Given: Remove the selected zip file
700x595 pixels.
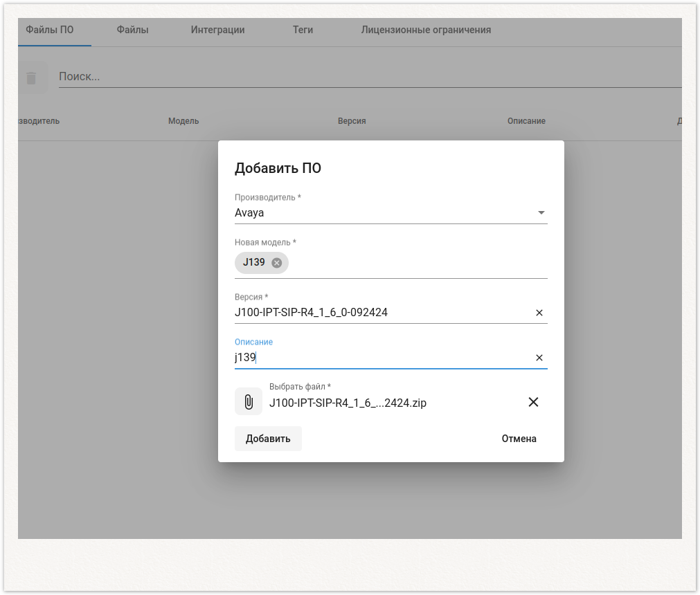Looking at the screenshot, I should coord(533,402).
